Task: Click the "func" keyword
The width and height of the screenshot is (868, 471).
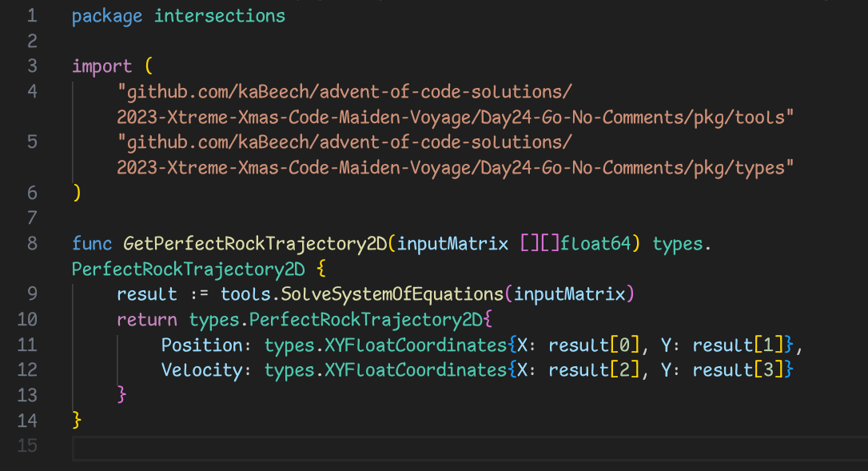Action: tap(92, 243)
